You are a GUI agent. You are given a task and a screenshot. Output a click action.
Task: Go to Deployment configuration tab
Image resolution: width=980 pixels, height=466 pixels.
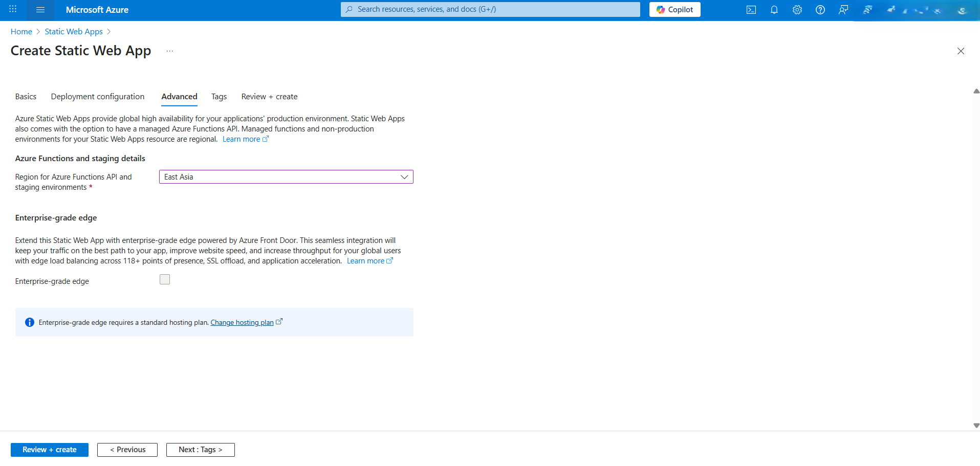click(x=98, y=97)
